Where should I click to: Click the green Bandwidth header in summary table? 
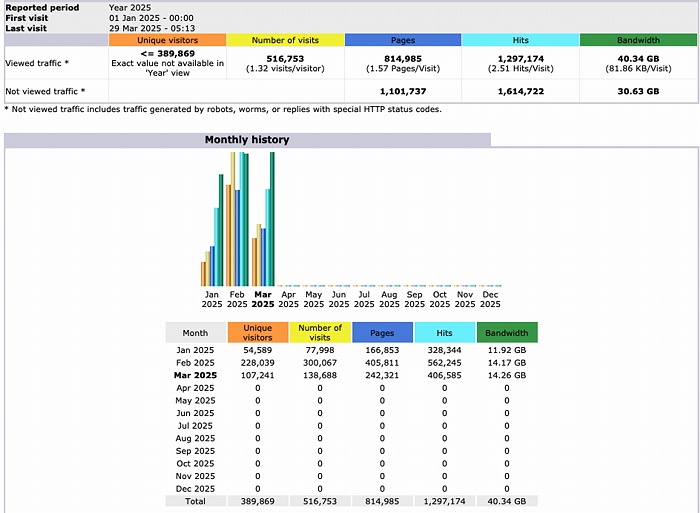[x=637, y=40]
